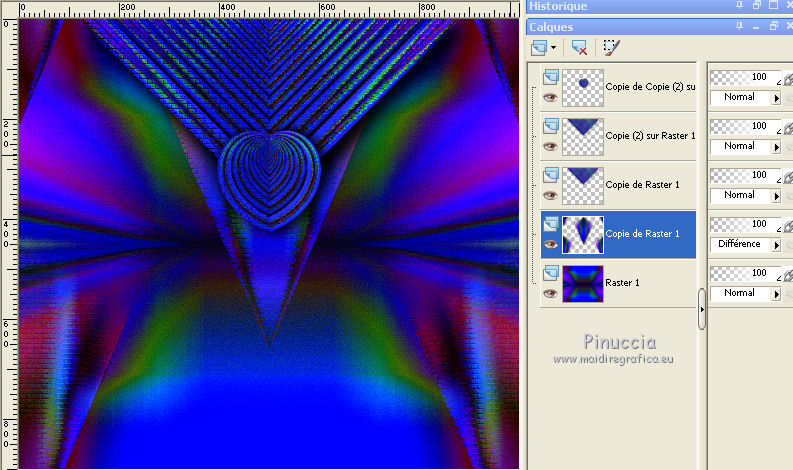Toggle eye of selected Copie de Raster 1 Différence layer

550,244
